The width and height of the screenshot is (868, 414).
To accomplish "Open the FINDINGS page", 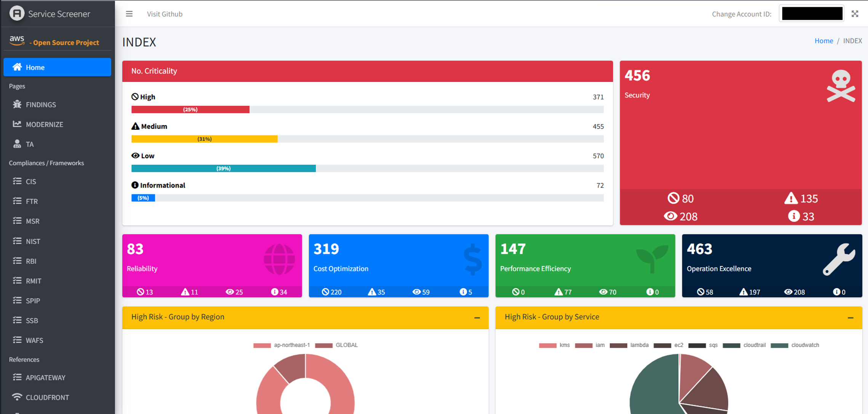I will point(57,104).
